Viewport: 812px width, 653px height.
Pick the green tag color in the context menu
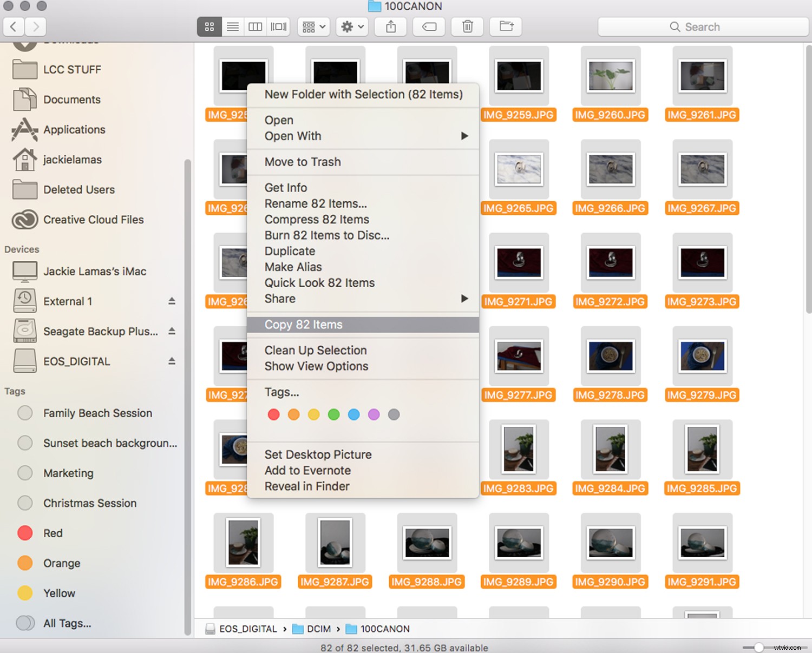point(333,414)
